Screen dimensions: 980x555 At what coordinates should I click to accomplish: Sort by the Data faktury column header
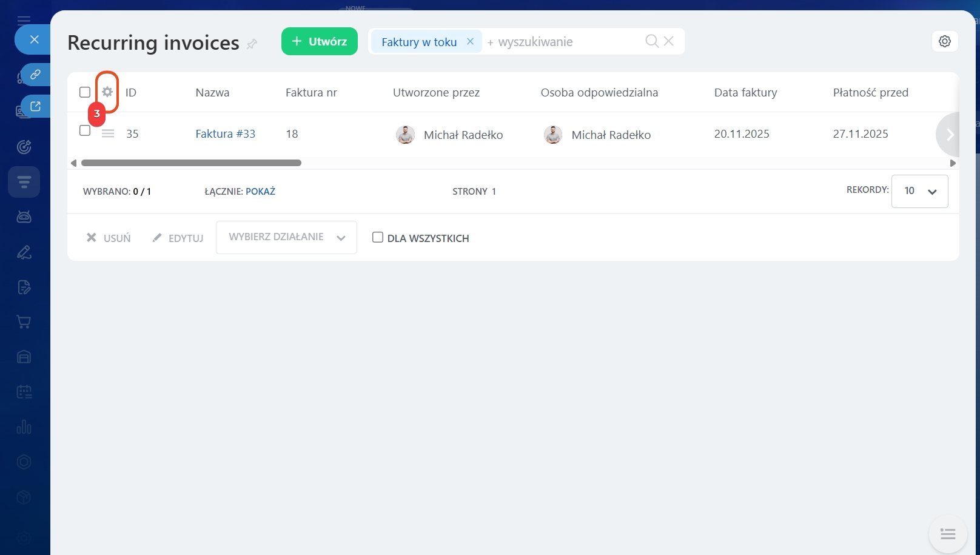745,92
